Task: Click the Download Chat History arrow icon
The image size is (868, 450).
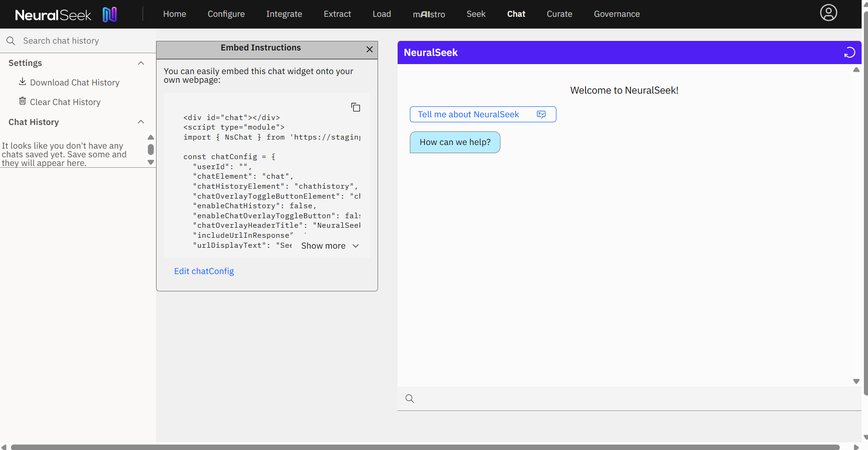Action: point(22,81)
